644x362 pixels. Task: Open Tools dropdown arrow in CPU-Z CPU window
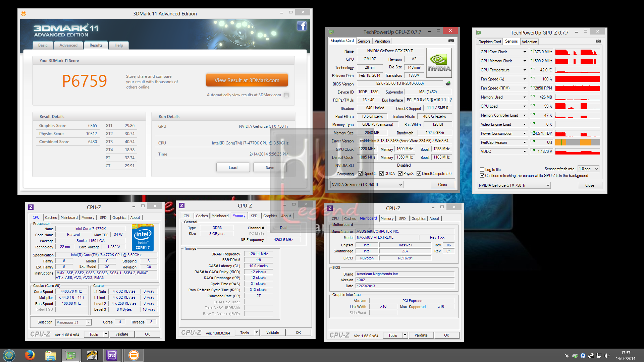(x=106, y=334)
